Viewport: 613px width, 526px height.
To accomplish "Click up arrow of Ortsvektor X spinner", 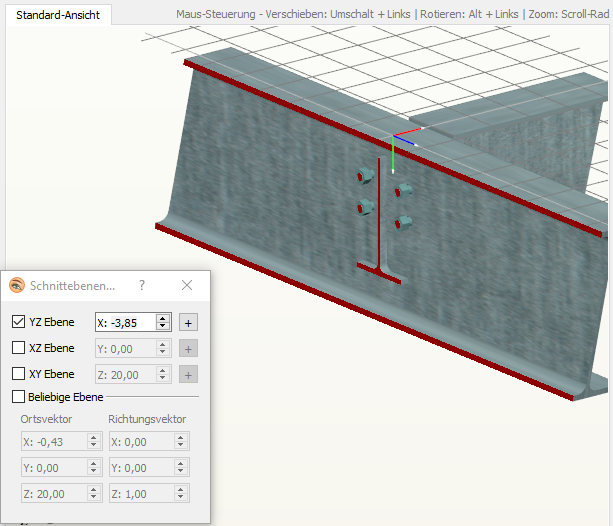I will pyautogui.click(x=94, y=437).
